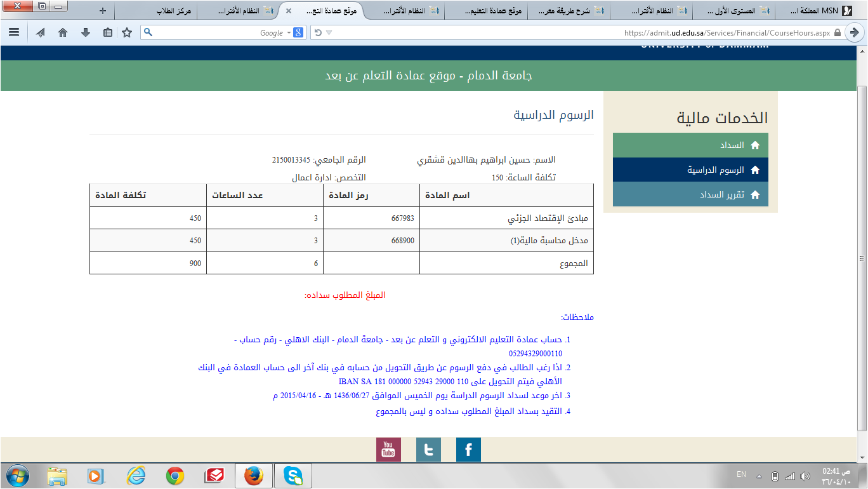Open السداد in the financial sidebar
The image size is (868, 489).
[690, 145]
